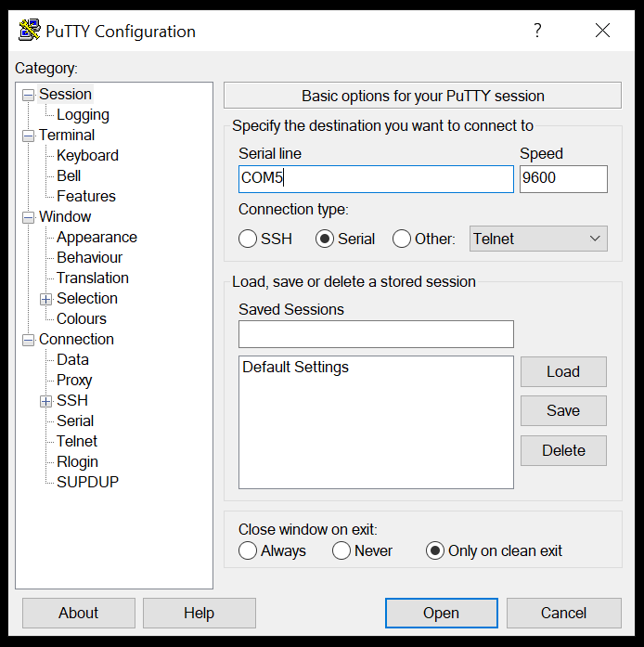Open the Appearance category

tap(97, 238)
